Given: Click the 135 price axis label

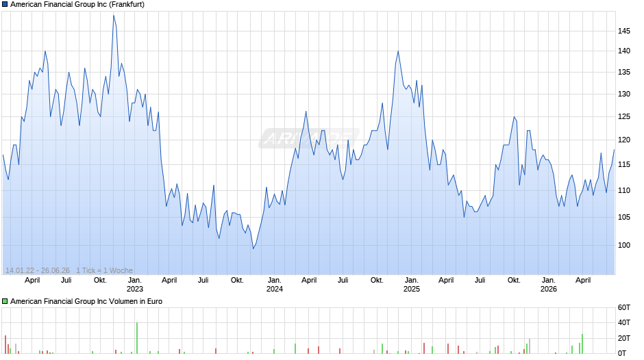Looking at the screenshot, I should click(x=624, y=73).
